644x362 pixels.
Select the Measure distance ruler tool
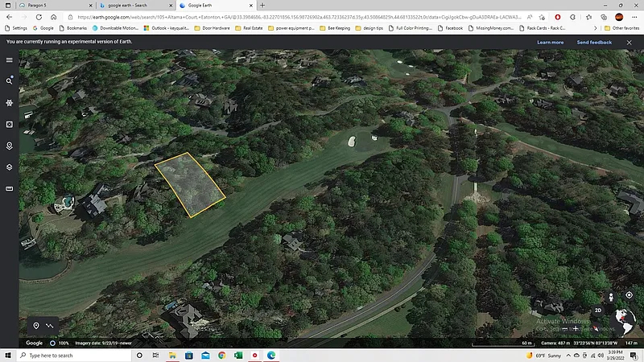[x=10, y=189]
